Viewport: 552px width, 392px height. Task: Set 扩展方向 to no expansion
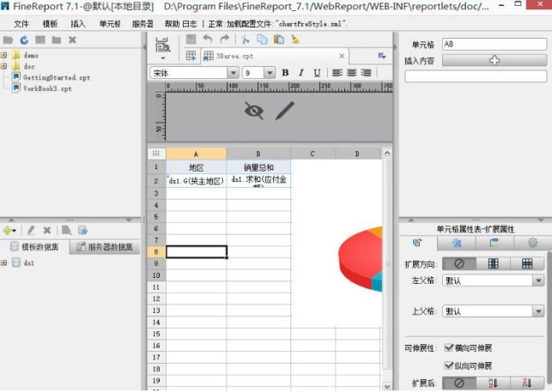click(459, 263)
